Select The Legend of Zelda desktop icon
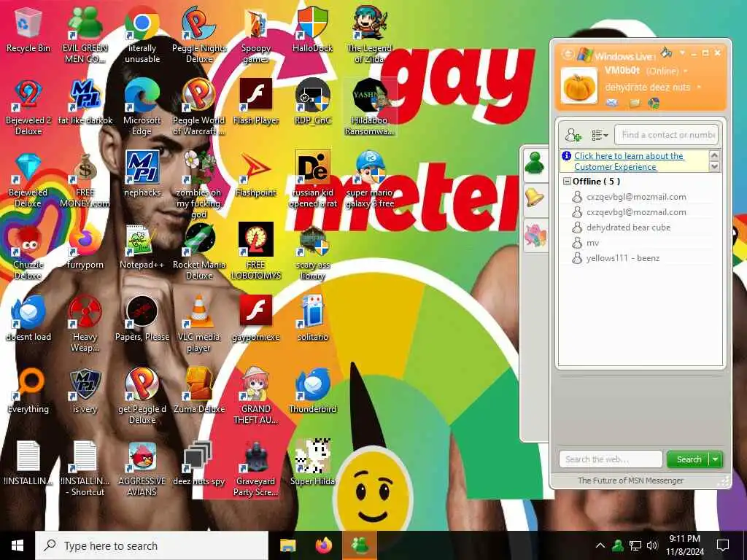747x560 pixels. [x=370, y=34]
